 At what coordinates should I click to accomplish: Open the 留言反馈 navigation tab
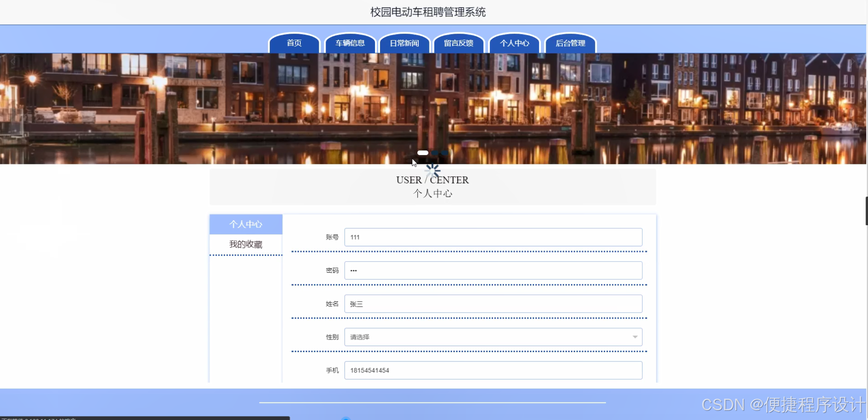coord(458,43)
